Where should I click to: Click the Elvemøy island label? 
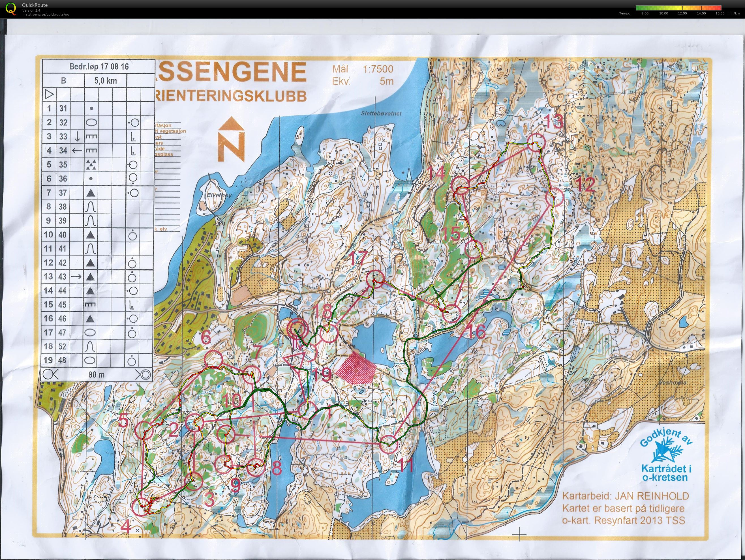pos(219,195)
